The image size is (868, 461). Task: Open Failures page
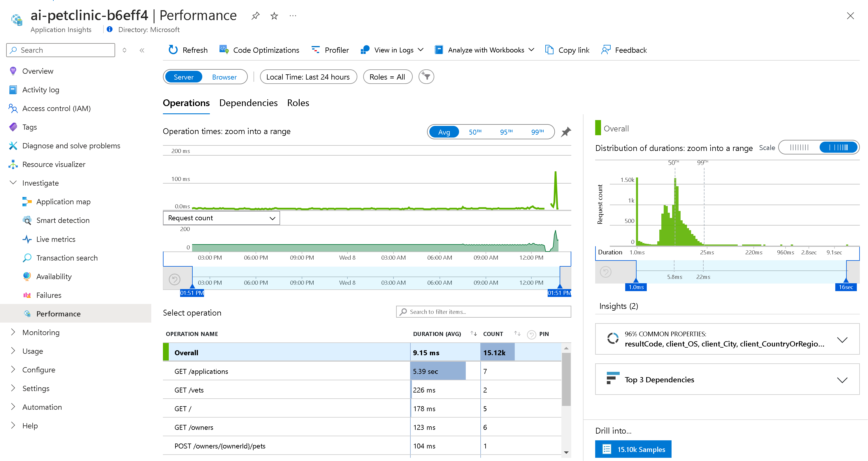tap(49, 295)
